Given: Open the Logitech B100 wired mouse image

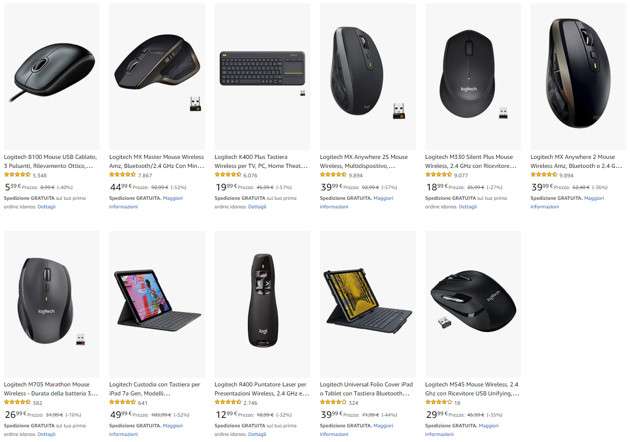Looking at the screenshot, I should click(x=52, y=76).
